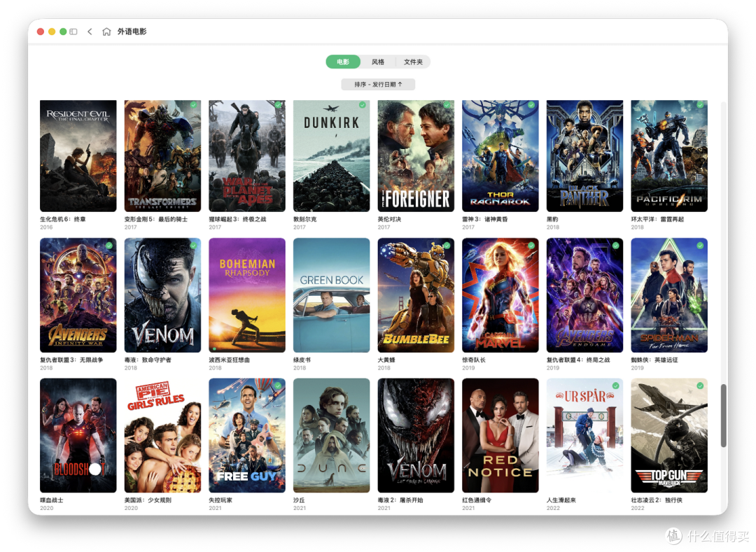Screen dimensions: 756x552
Task: Toggle watched checkmark on Pacific Rim poster
Action: coord(699,104)
